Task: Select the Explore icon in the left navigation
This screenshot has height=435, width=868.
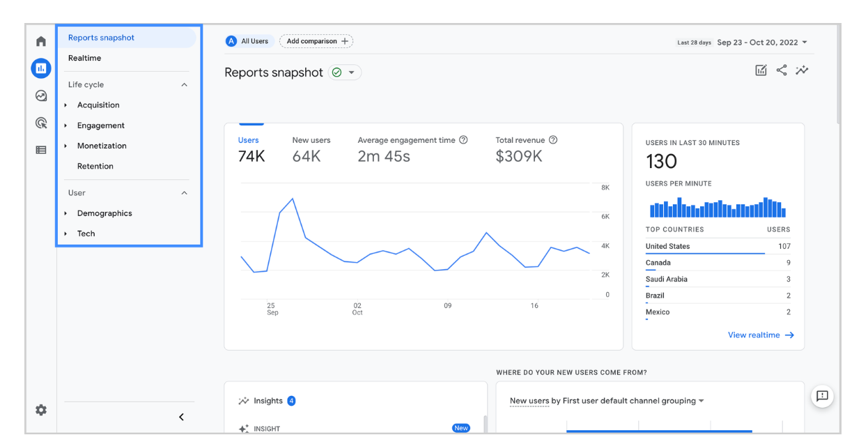Action: (40, 96)
